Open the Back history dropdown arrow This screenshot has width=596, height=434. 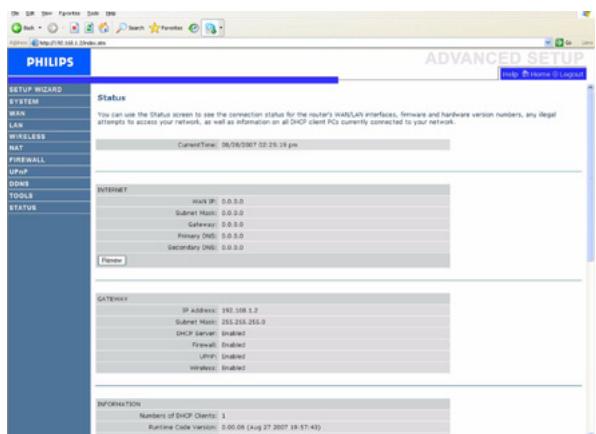[40, 28]
